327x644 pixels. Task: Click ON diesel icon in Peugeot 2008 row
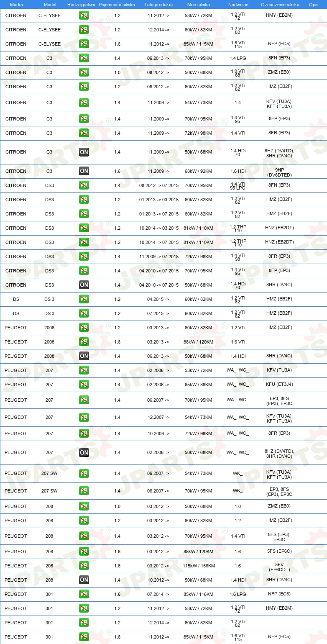(x=84, y=356)
